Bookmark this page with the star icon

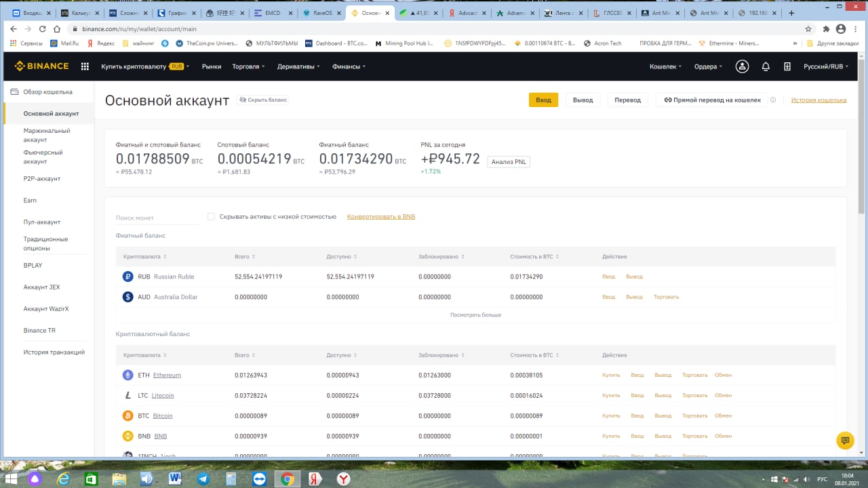pos(808,29)
